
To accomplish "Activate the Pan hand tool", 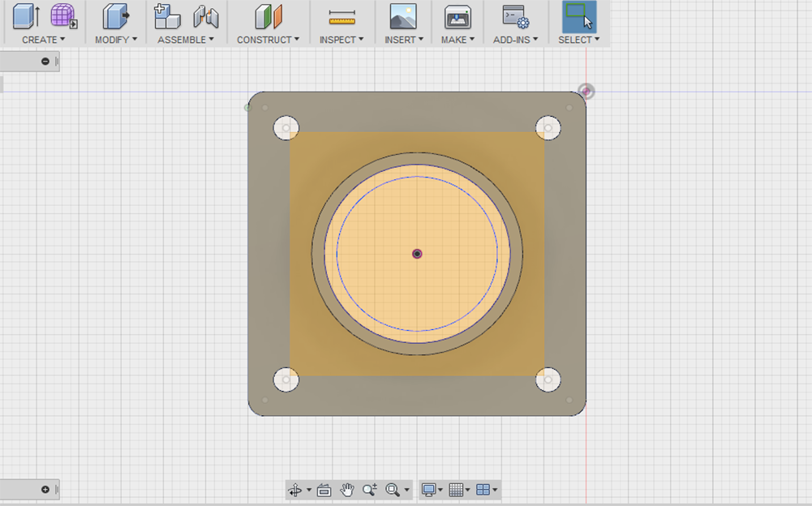I will (347, 490).
